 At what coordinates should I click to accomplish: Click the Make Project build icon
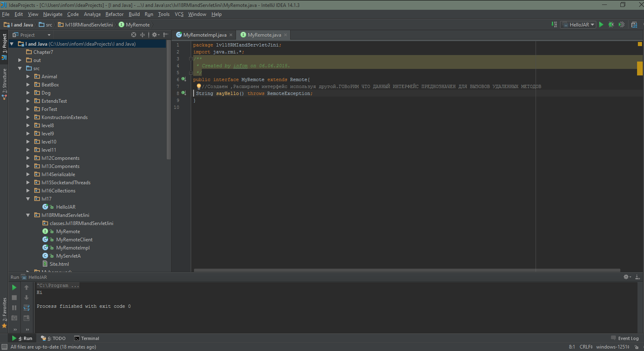(554, 24)
